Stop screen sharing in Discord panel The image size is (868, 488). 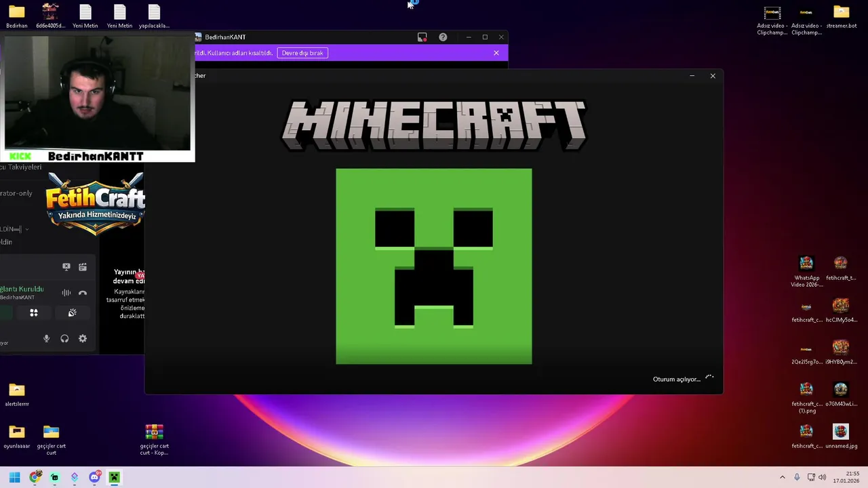[x=66, y=267]
